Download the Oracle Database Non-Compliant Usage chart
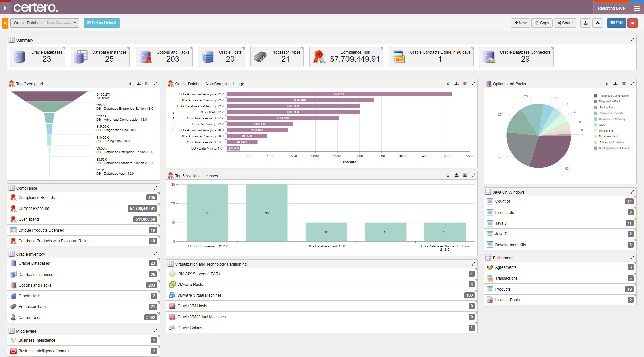Screen dimensions: 644x357 click(457, 84)
